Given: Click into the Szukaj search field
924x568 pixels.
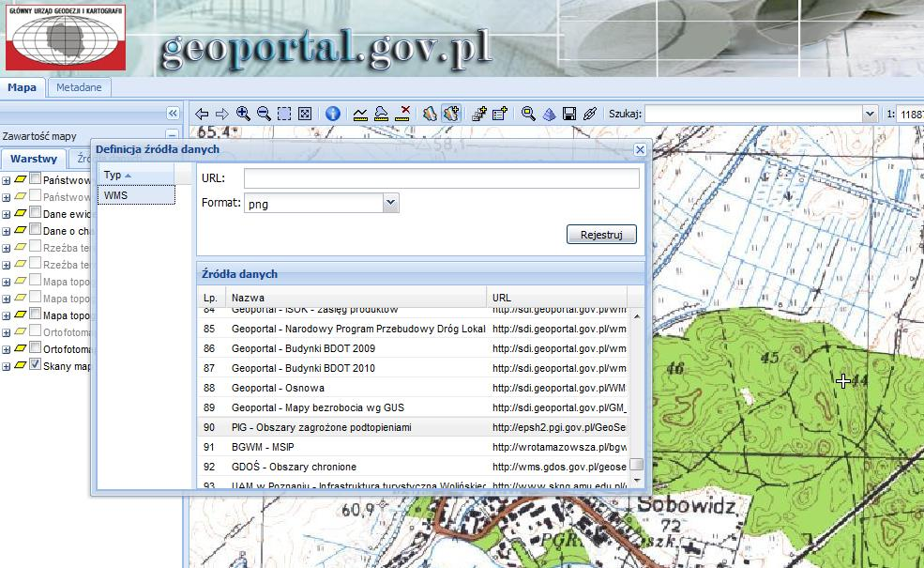Looking at the screenshot, I should 753,114.
